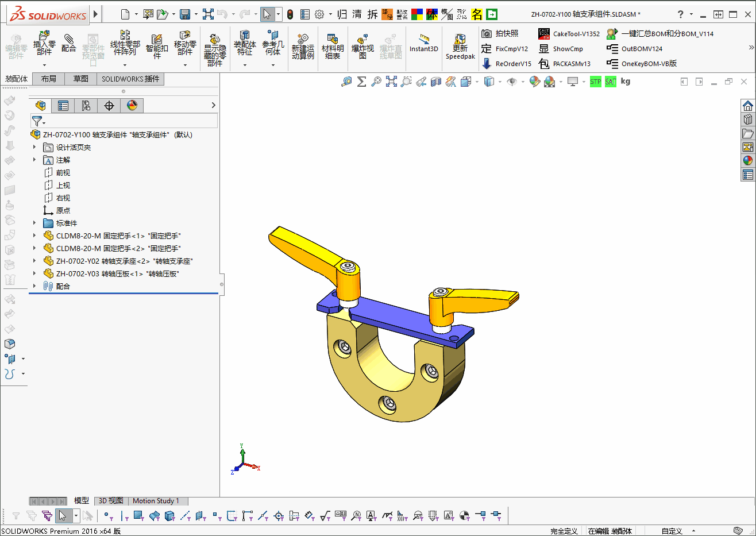This screenshot has width=756, height=536.
Task: Click the OutBOMV124 macro button
Action: click(x=635, y=49)
